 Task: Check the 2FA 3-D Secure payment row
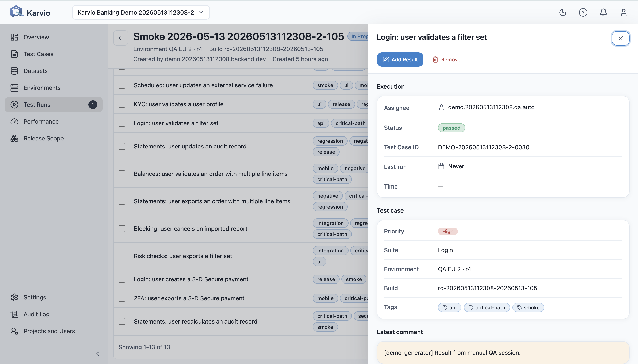pos(122,298)
